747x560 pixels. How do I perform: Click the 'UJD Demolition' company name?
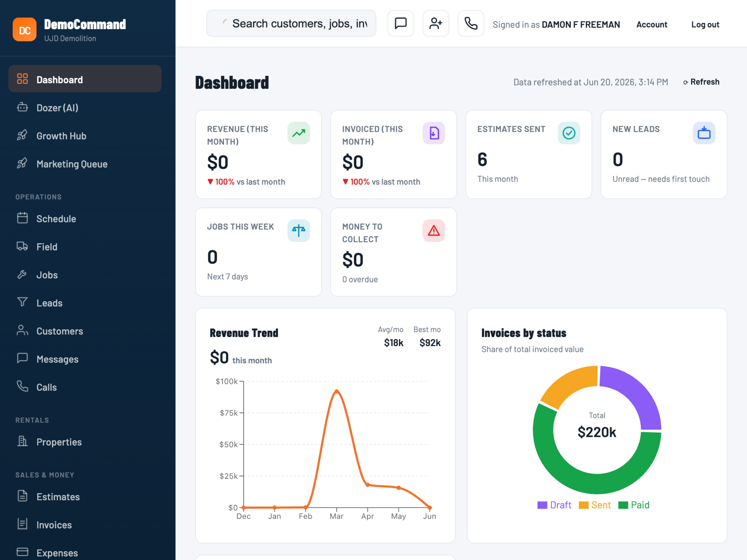click(70, 39)
